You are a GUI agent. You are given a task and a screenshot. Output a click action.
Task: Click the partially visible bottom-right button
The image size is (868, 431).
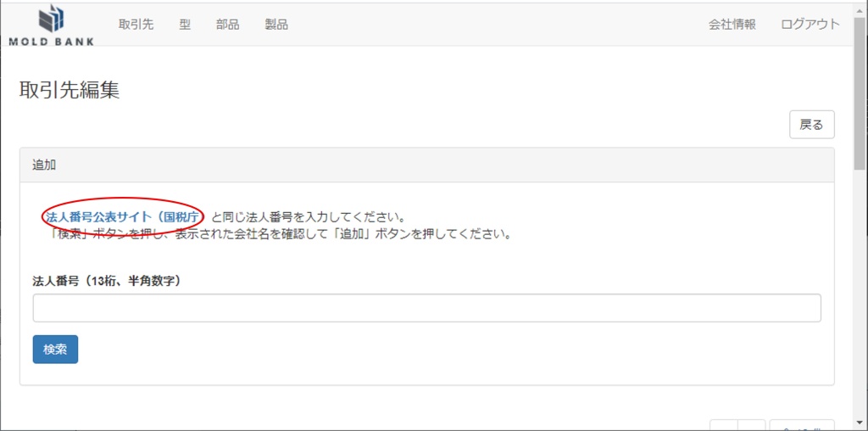coord(801,426)
